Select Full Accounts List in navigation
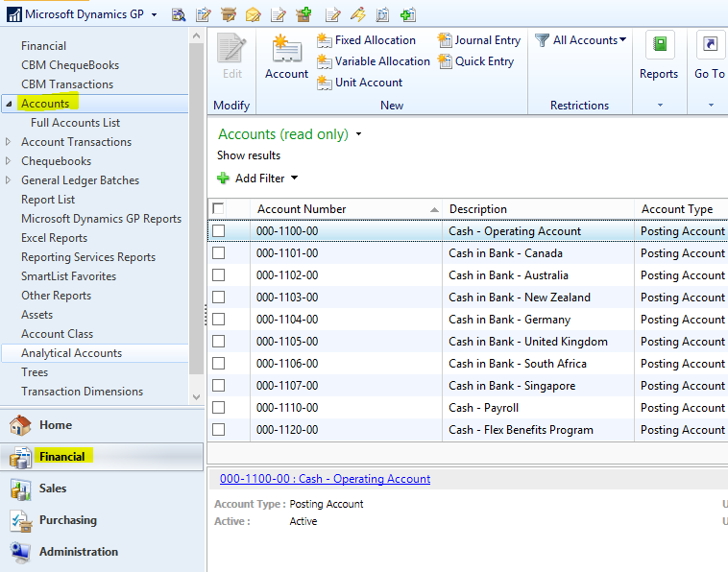 pyautogui.click(x=75, y=123)
